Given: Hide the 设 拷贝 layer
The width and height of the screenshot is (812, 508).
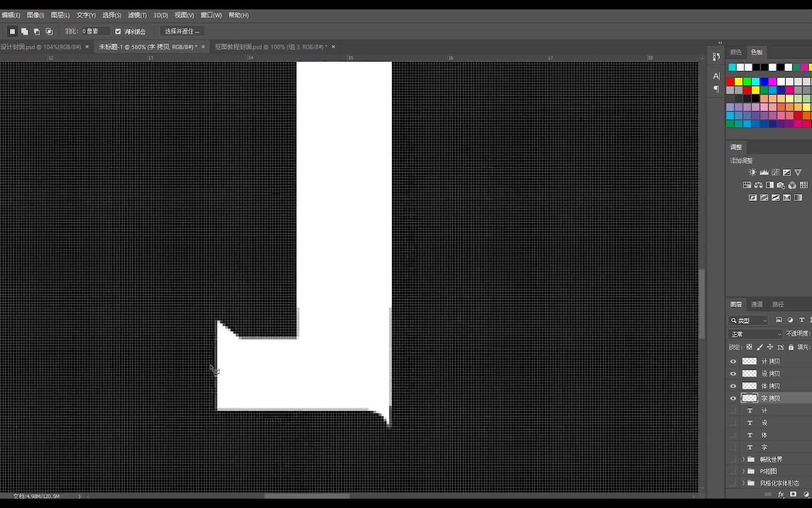Looking at the screenshot, I should pos(733,373).
